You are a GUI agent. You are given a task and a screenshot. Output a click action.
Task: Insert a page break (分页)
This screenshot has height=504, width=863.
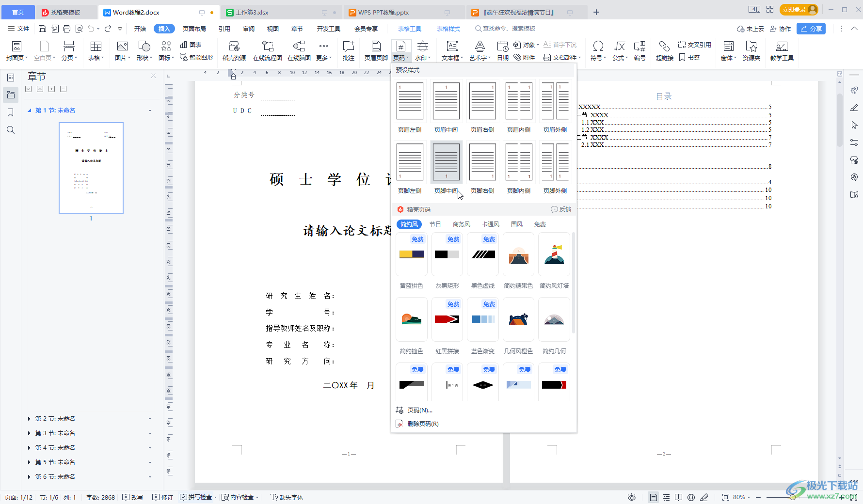click(x=69, y=51)
